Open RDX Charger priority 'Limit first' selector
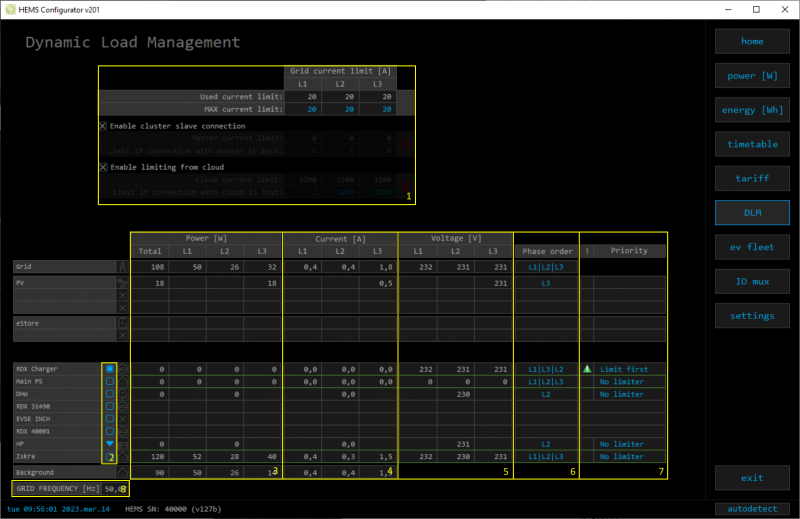This screenshot has height=519, width=800. pos(629,369)
